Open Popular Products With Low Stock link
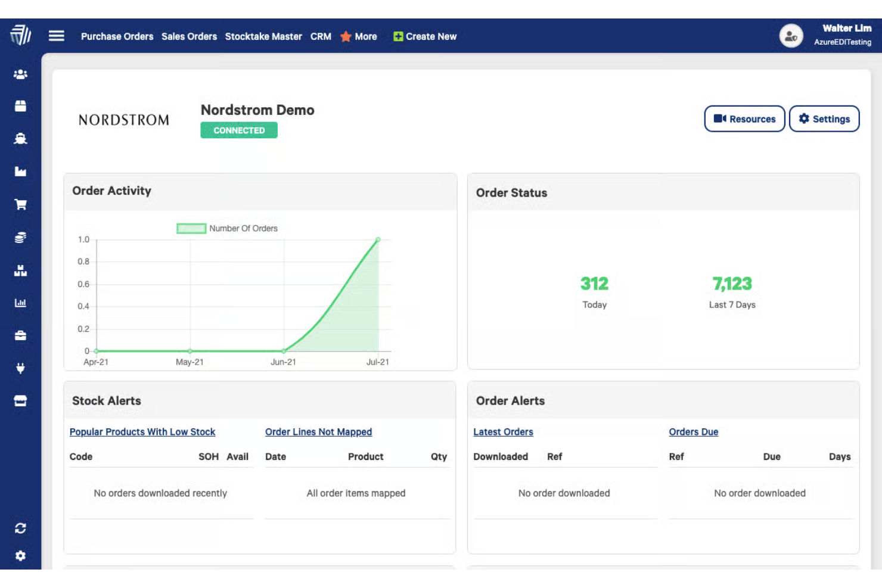 pyautogui.click(x=142, y=432)
